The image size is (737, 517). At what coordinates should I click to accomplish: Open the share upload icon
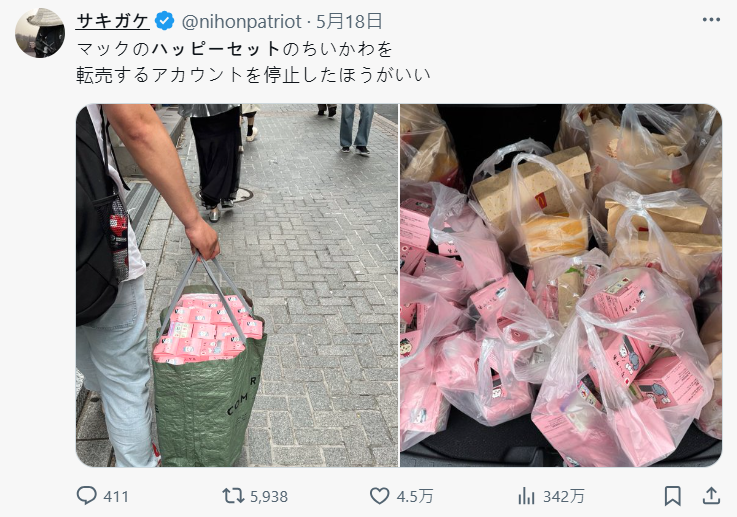click(712, 496)
